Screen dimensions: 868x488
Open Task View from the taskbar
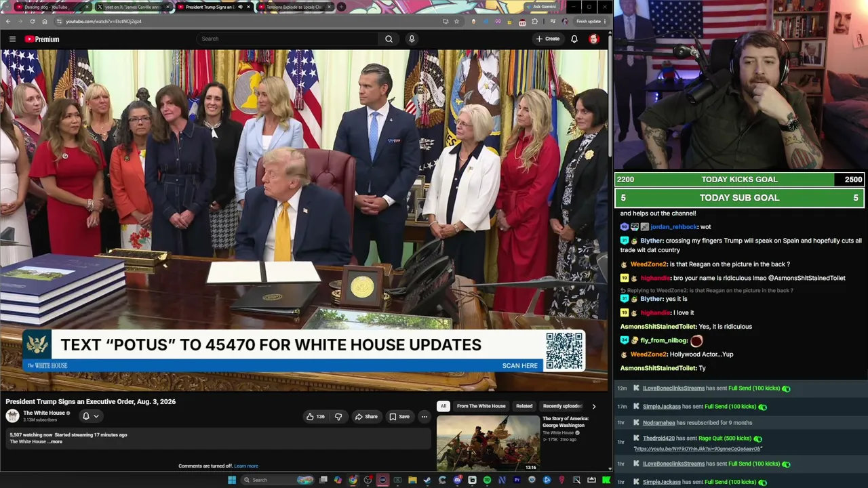tap(323, 480)
